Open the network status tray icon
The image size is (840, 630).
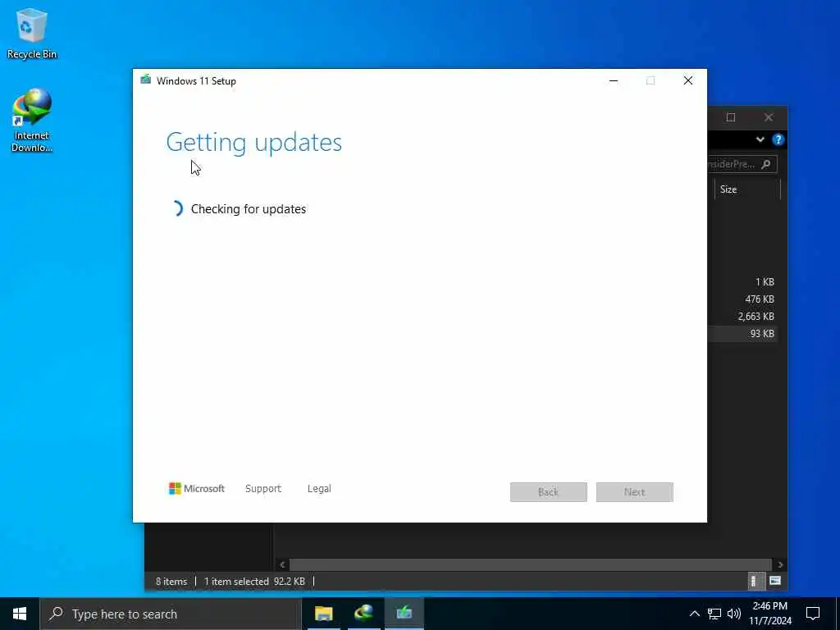tap(714, 614)
